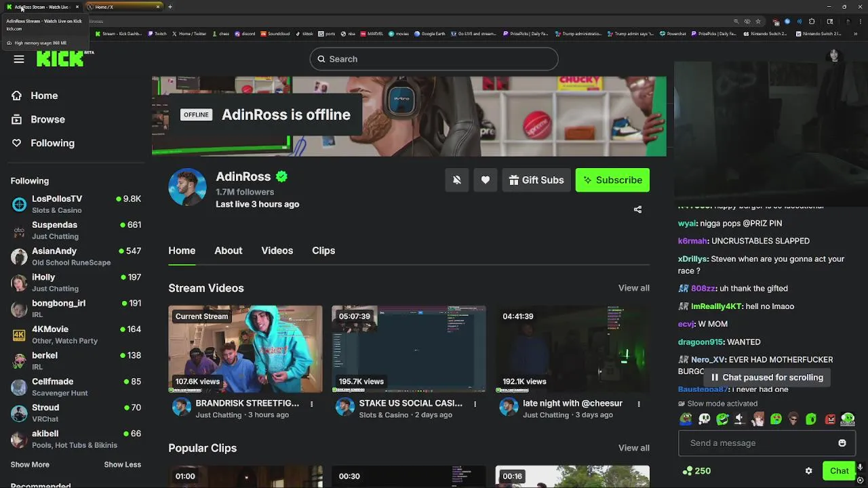Mute notifications with the bell icon
This screenshot has height=488, width=868.
tap(457, 180)
